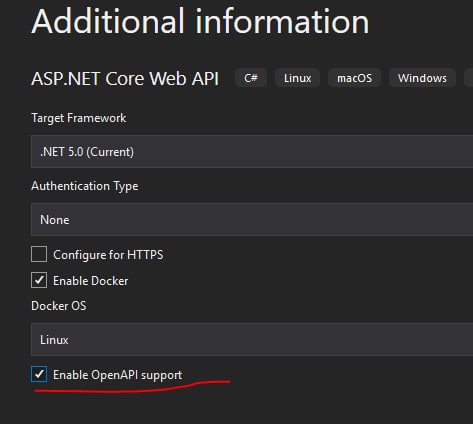Image resolution: width=473 pixels, height=424 pixels.
Task: Uncheck the Enable OpenAPI support checkbox
Action: (39, 374)
